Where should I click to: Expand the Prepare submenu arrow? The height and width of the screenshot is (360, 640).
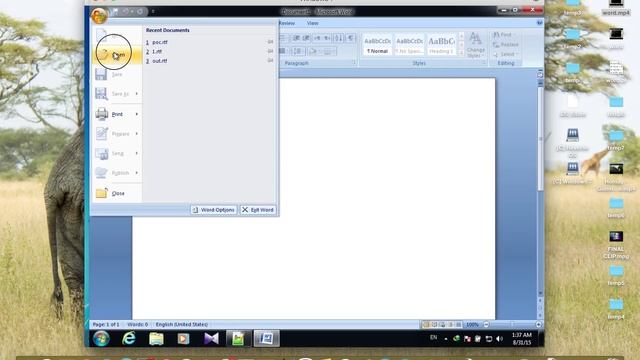coord(137,133)
